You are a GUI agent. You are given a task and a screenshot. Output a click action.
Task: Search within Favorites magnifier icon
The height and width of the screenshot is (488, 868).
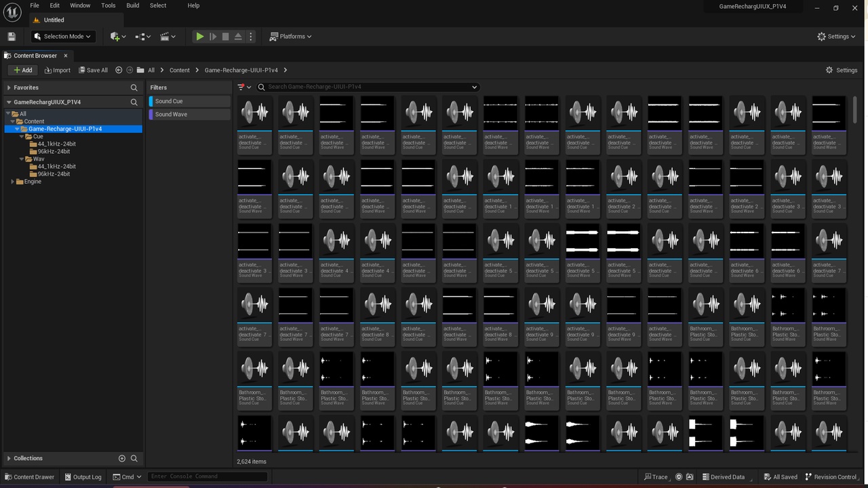click(134, 87)
